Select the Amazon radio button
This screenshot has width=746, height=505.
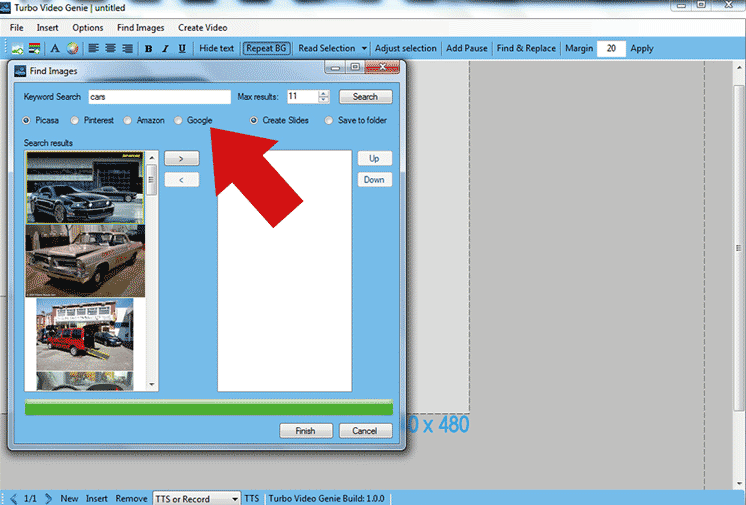click(x=128, y=120)
